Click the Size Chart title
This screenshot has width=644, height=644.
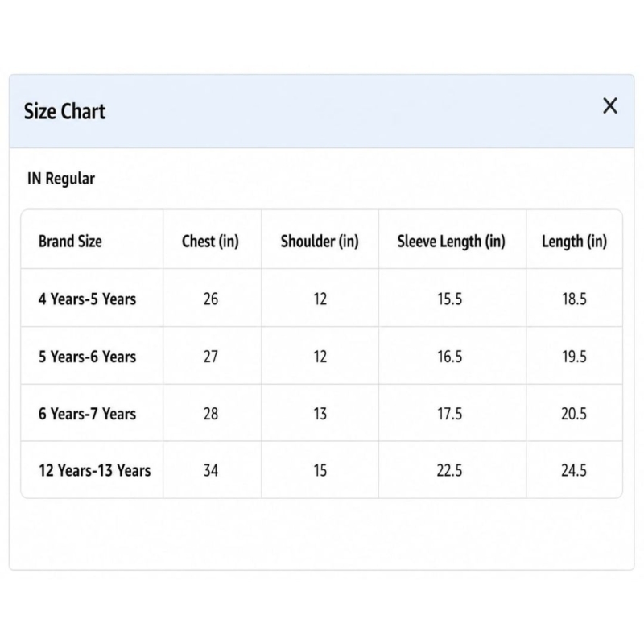65,111
